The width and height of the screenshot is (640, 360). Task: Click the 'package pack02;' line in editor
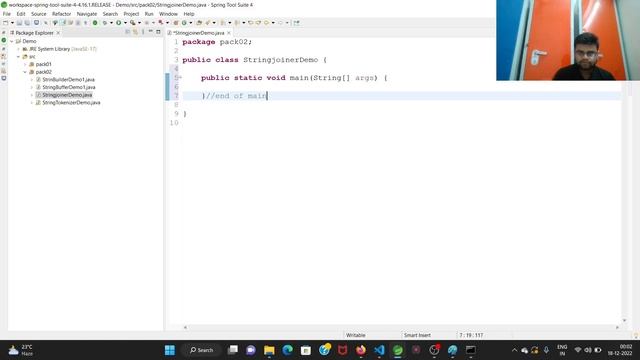tap(217, 42)
